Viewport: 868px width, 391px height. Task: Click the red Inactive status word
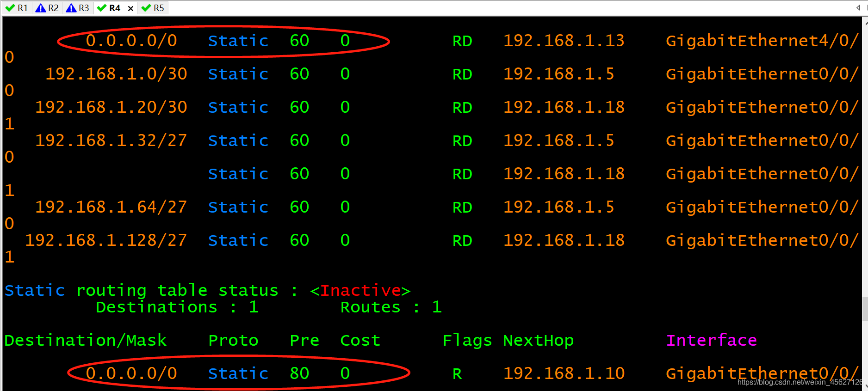click(x=360, y=290)
